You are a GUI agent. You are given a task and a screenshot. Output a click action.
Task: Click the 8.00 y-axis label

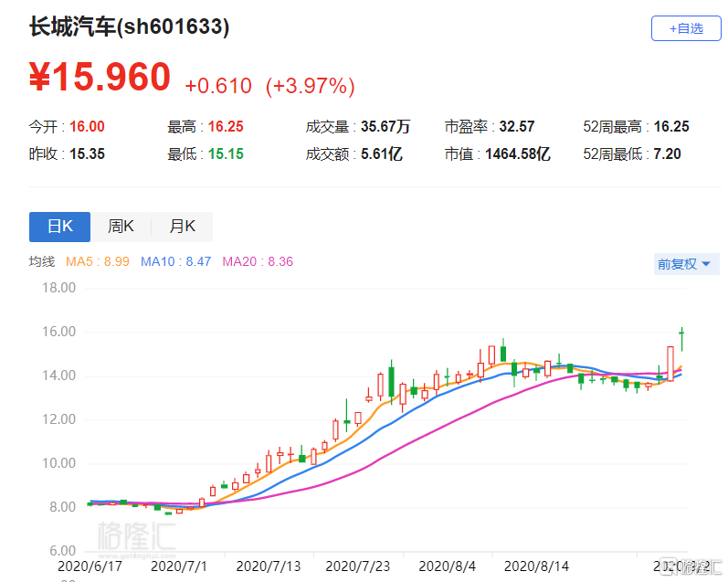tap(63, 507)
